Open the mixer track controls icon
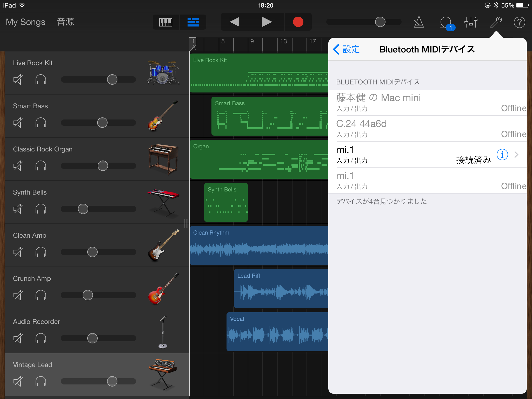The height and width of the screenshot is (399, 532). [471, 22]
